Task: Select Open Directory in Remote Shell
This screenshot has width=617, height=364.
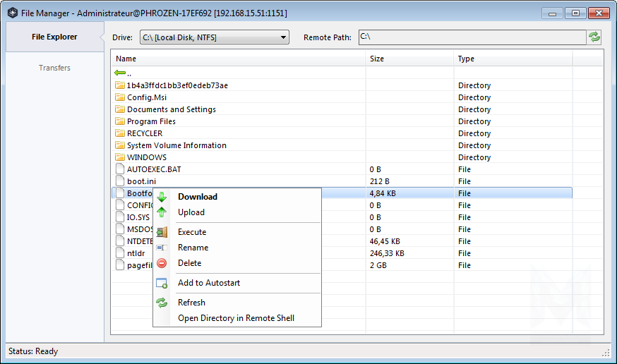Action: pyautogui.click(x=236, y=318)
